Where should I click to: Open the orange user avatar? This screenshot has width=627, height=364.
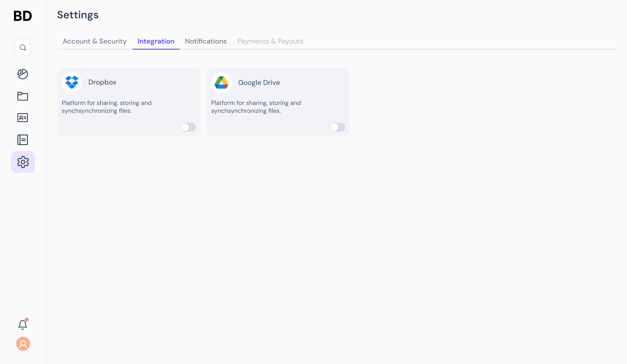pos(23,344)
